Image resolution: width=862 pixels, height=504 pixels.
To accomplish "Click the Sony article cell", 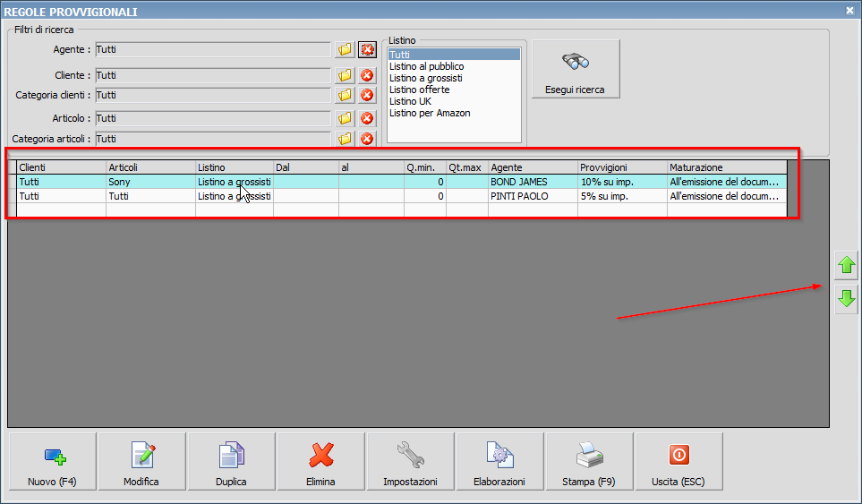I will (x=151, y=182).
